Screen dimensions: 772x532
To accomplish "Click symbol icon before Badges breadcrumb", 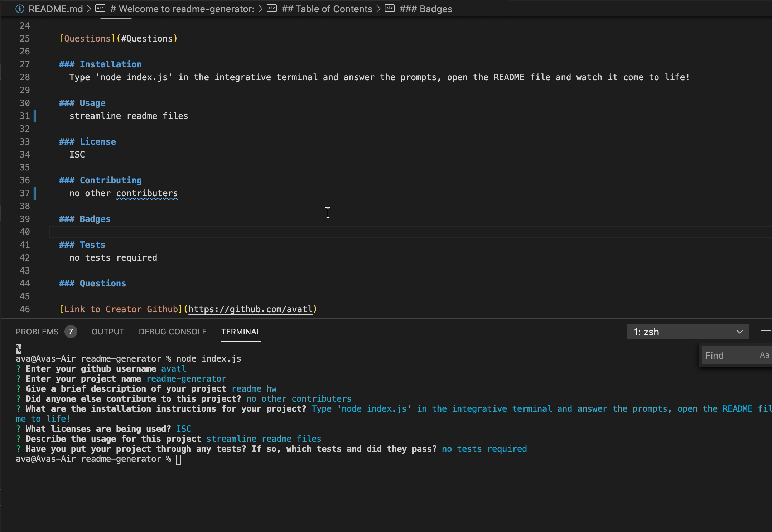I will [x=390, y=9].
